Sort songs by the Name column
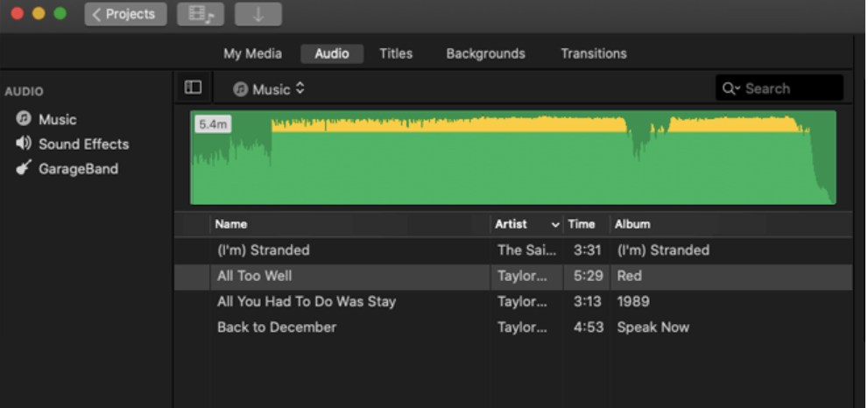Viewport: 868px width, 408px height. (350, 224)
